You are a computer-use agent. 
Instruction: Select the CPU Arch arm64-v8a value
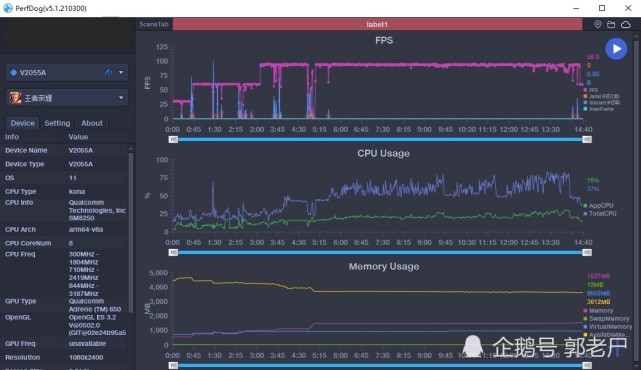(86, 229)
